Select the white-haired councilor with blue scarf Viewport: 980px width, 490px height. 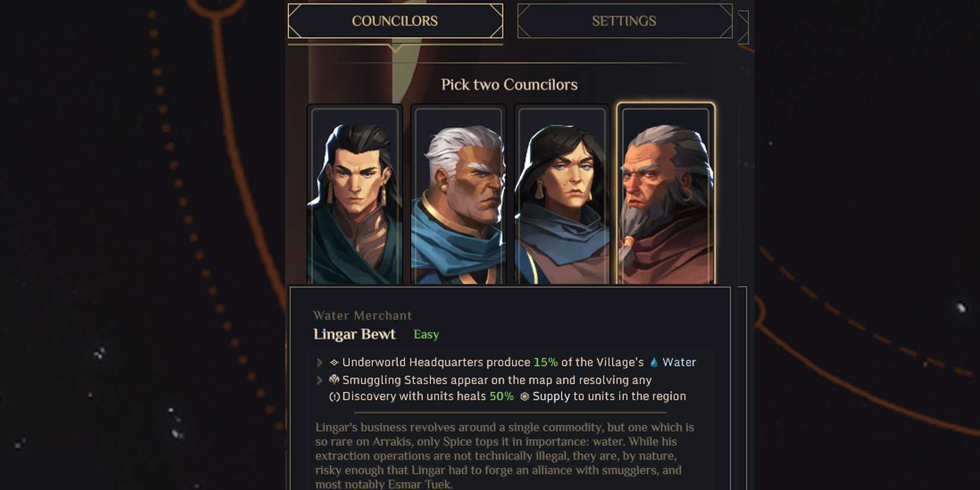pos(458,194)
